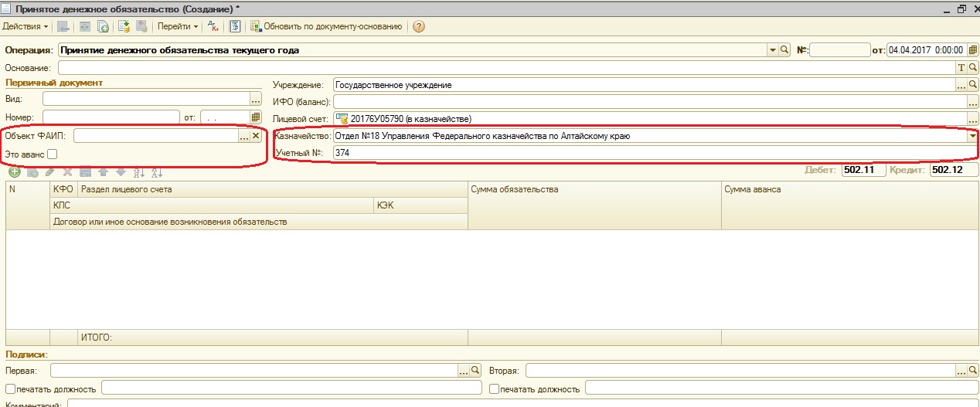Sort table rows ascending А-Я icon
The width and height of the screenshot is (980, 407).
pos(139,171)
